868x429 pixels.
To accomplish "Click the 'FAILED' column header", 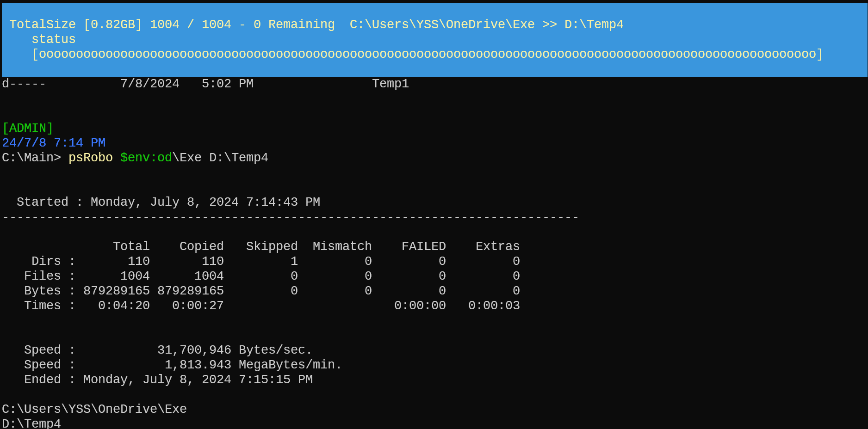I will tap(424, 246).
